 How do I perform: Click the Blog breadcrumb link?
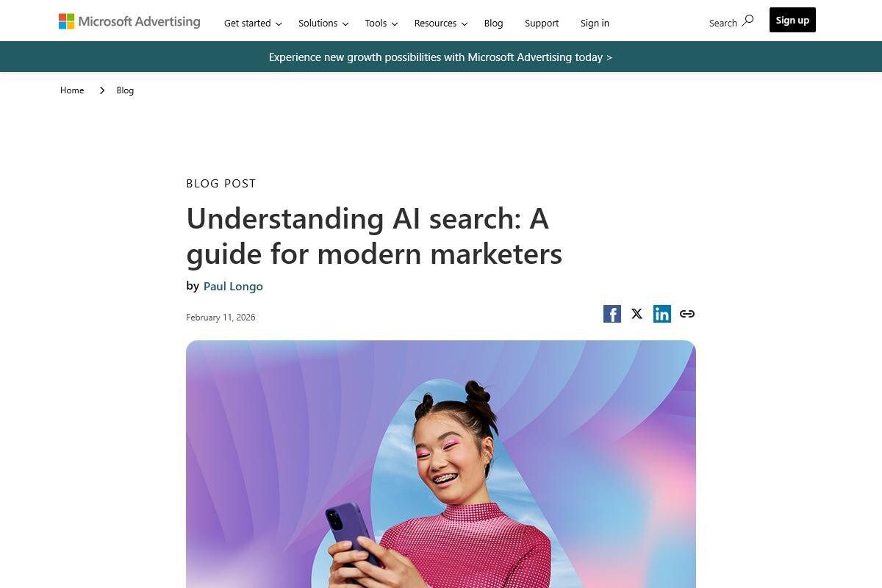tap(125, 90)
